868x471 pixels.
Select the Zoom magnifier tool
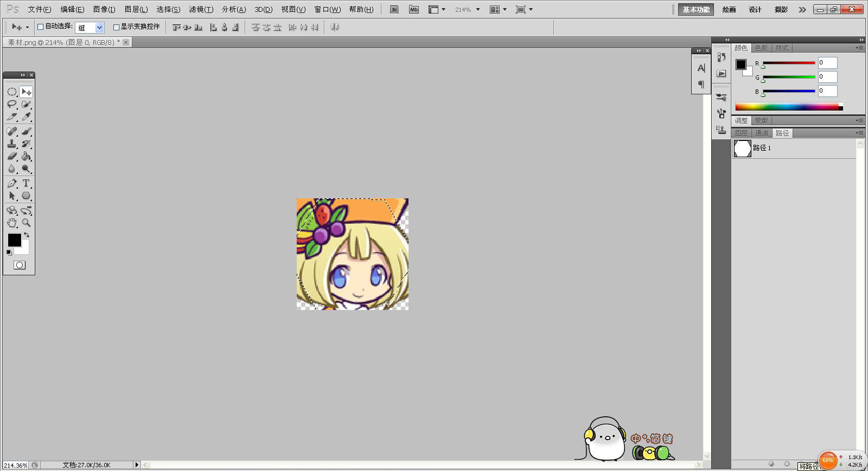(26, 223)
